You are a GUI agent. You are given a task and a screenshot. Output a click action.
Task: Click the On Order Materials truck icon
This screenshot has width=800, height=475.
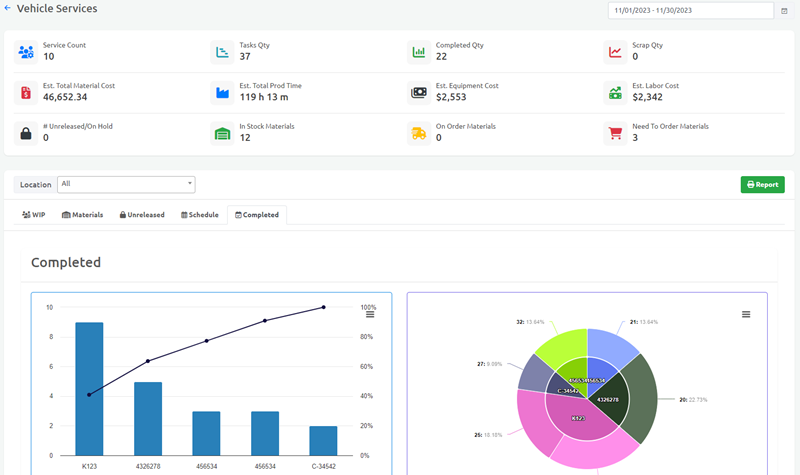tap(419, 134)
